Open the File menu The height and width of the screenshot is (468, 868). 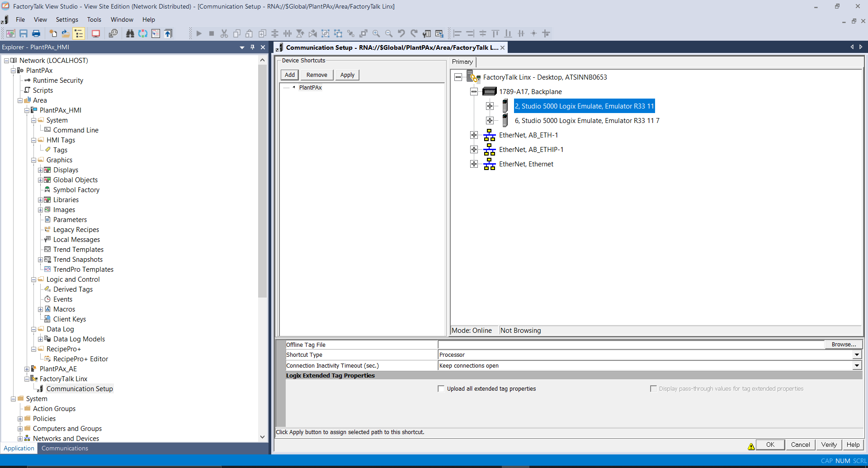(x=20, y=19)
